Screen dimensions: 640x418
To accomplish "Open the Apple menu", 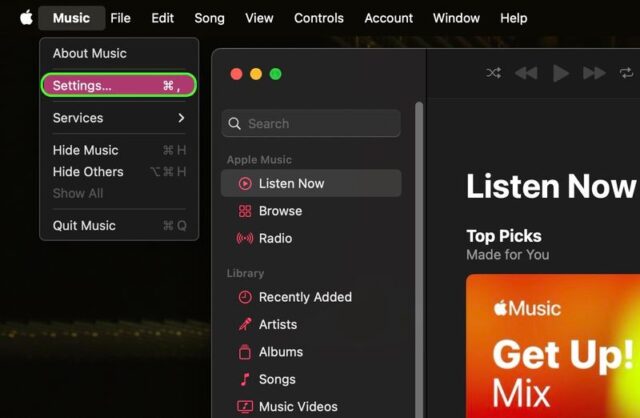I will point(27,18).
